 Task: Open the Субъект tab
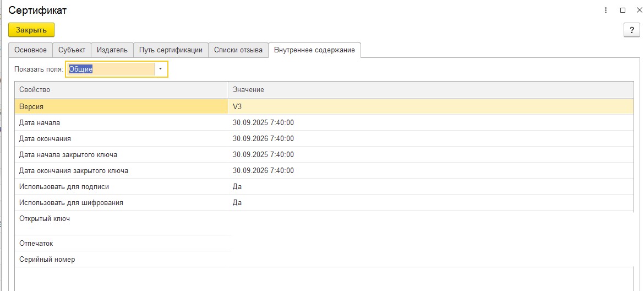tap(72, 50)
